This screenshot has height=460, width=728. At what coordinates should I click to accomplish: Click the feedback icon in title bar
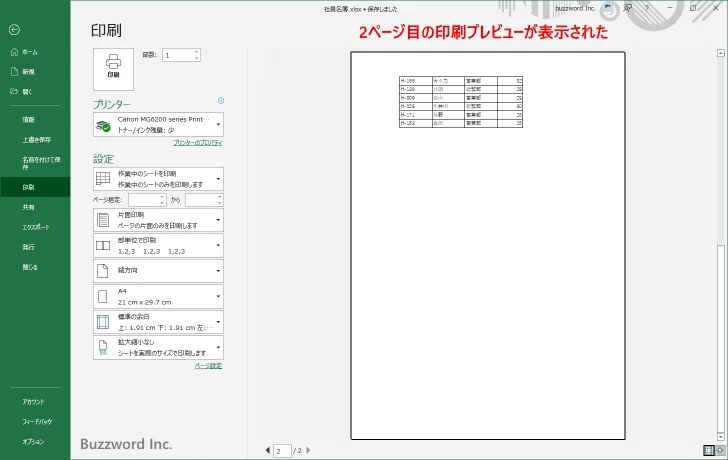click(628, 8)
